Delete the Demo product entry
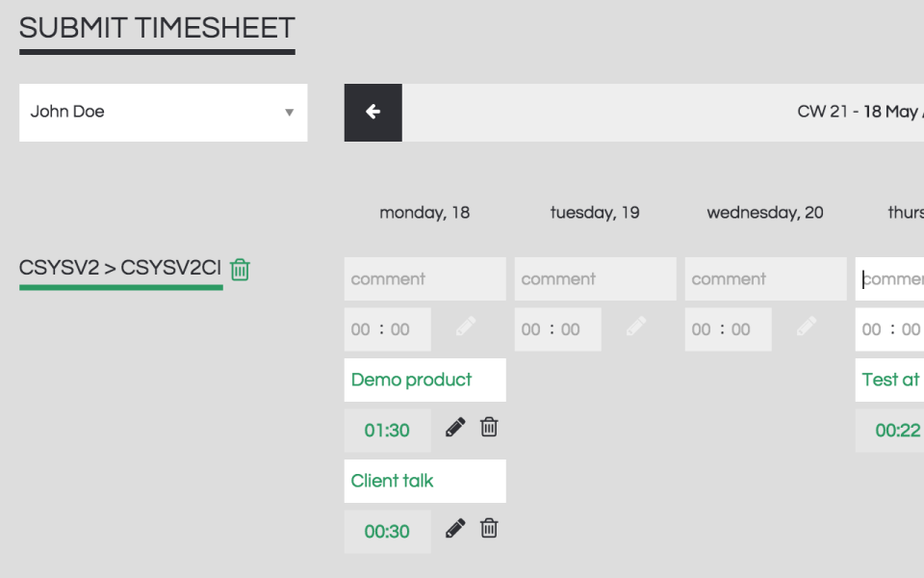Screen dimensions: 924x578 pos(489,427)
